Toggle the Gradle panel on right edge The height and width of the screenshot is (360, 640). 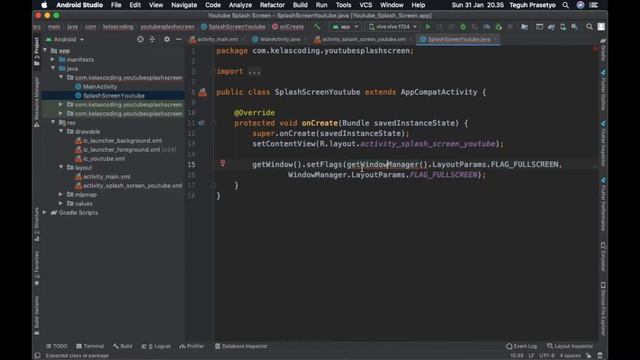pyautogui.click(x=603, y=49)
